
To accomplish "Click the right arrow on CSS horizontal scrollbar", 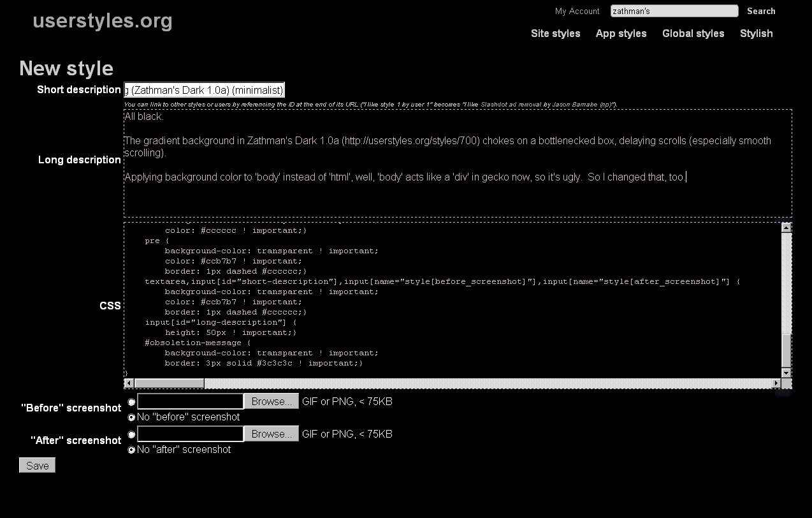I will pos(776,383).
